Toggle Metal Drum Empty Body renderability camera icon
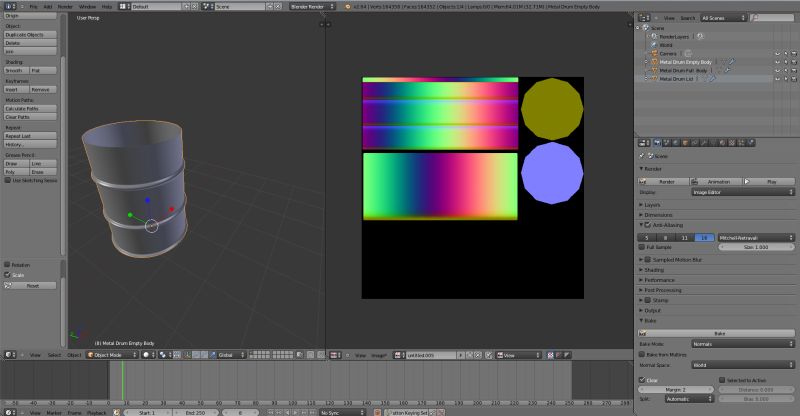The height and width of the screenshot is (416, 800). 794,62
